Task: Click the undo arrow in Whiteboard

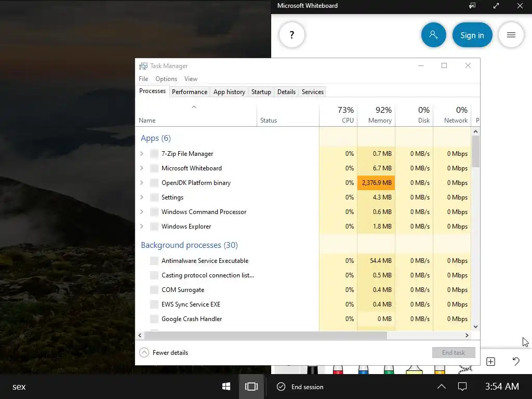Action: point(516,362)
